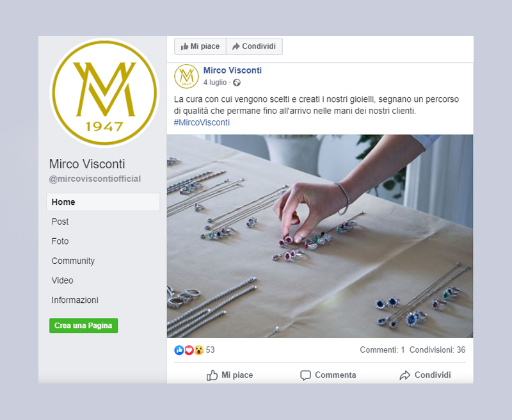
Task: Click the small Mirco Visconti post avatar
Action: pos(186,76)
